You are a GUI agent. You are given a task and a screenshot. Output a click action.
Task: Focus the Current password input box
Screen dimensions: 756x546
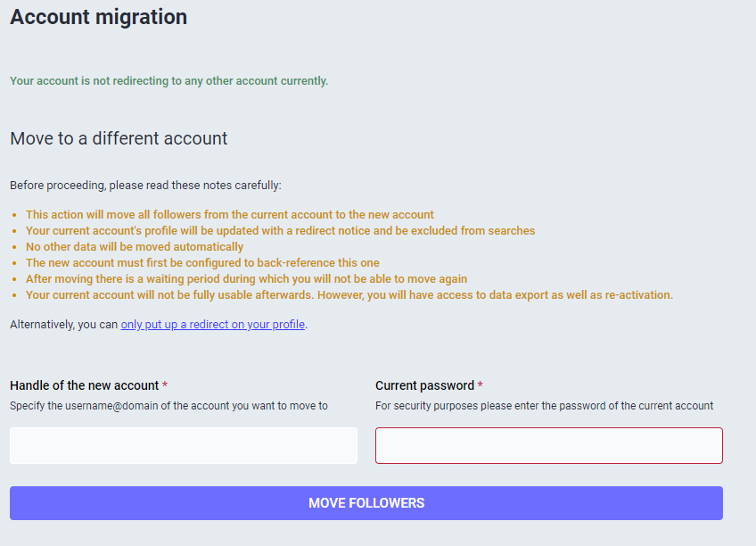coord(548,445)
